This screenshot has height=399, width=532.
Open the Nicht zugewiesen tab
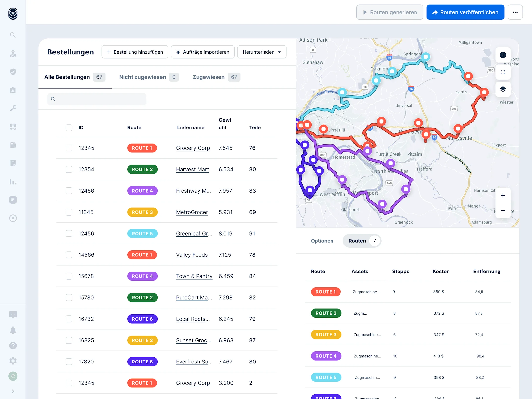coord(143,77)
